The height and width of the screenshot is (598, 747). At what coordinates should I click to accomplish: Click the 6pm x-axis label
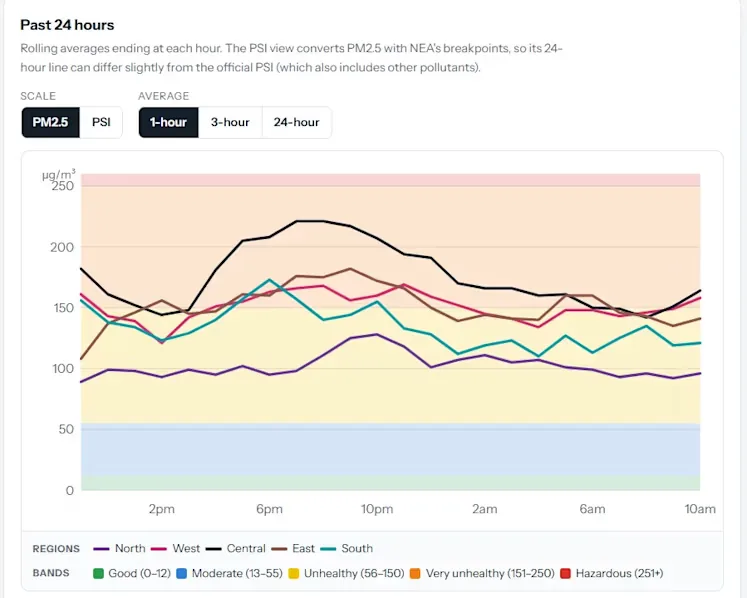pos(269,509)
